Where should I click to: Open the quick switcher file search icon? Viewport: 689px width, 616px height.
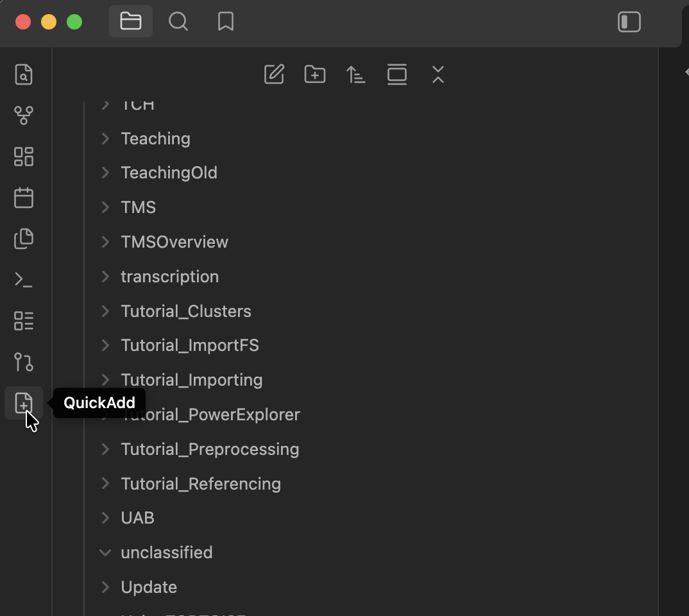(x=24, y=74)
